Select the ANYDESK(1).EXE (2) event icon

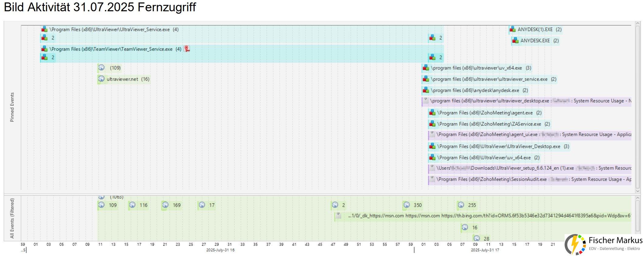tap(513, 29)
